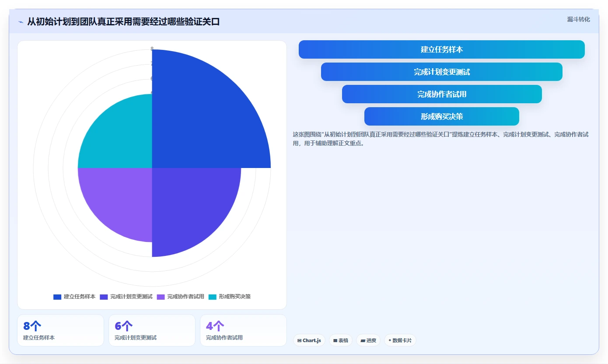Click the 8个 建立任务样本 stat card
Viewport: 608px width, 364px height.
click(x=60, y=330)
